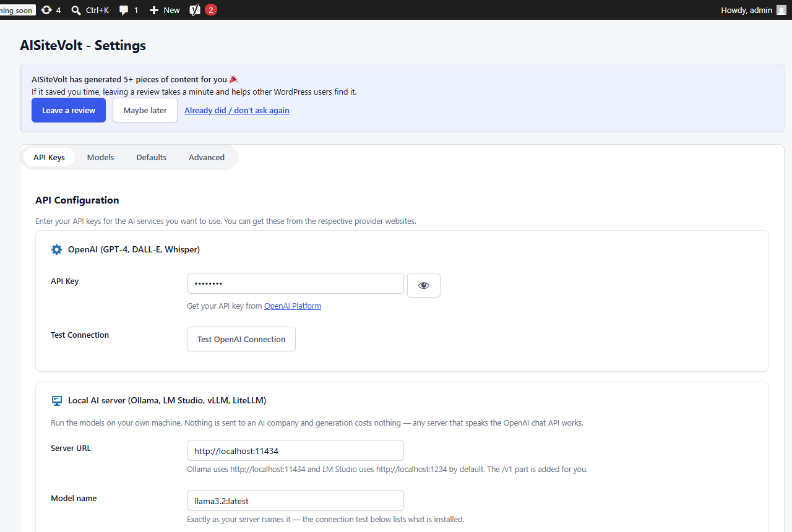Focus the OpenAI API Key field

[296, 283]
